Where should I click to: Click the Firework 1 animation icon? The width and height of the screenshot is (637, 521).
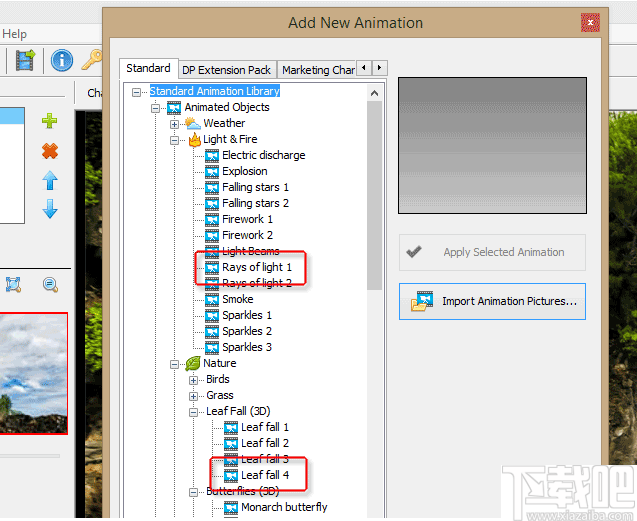[x=212, y=219]
